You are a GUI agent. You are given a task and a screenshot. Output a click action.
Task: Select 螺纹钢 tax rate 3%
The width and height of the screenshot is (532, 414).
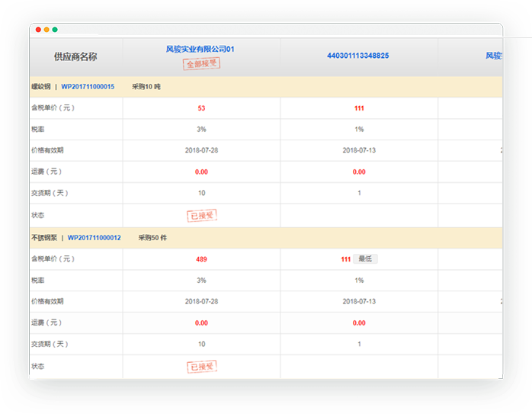click(x=201, y=130)
